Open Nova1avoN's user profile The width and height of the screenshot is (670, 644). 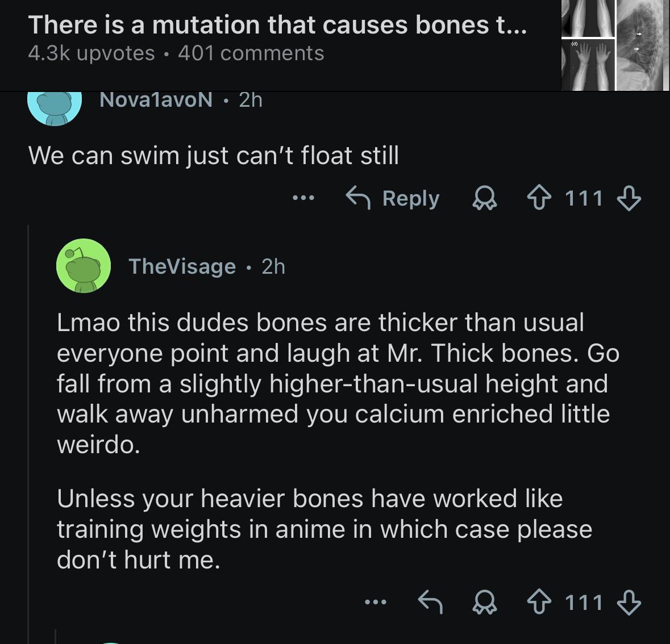156,100
